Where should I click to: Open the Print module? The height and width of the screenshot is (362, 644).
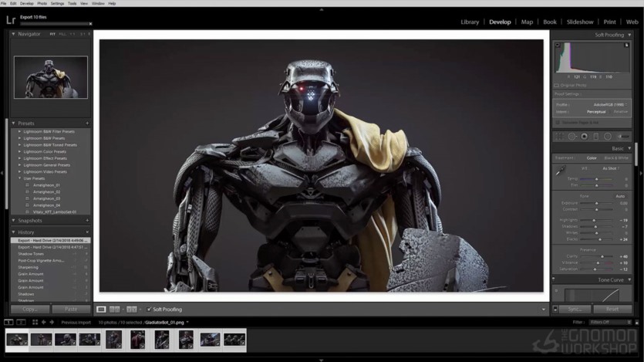609,22
